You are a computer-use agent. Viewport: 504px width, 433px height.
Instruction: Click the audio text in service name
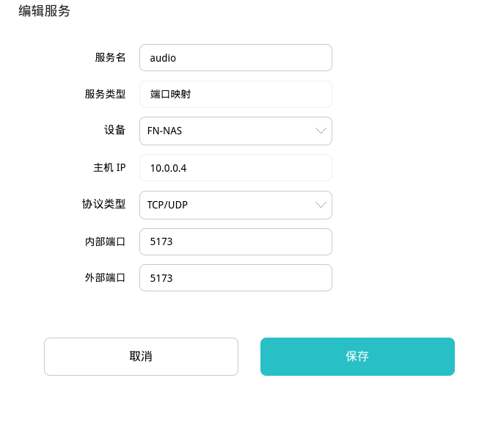click(x=163, y=58)
